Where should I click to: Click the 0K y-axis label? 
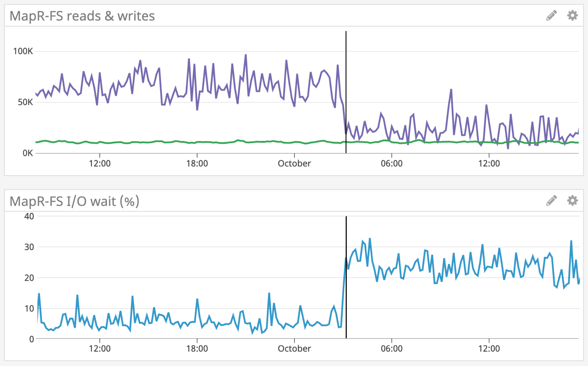click(28, 153)
